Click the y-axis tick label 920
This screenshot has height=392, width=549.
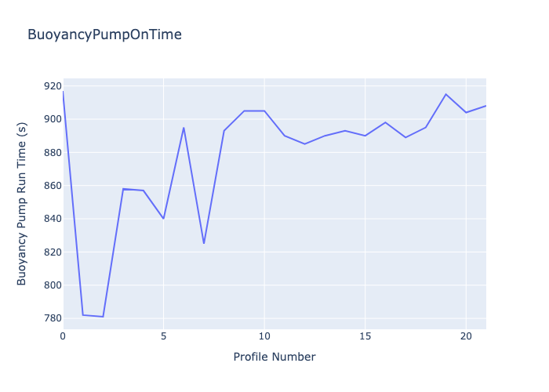point(53,86)
